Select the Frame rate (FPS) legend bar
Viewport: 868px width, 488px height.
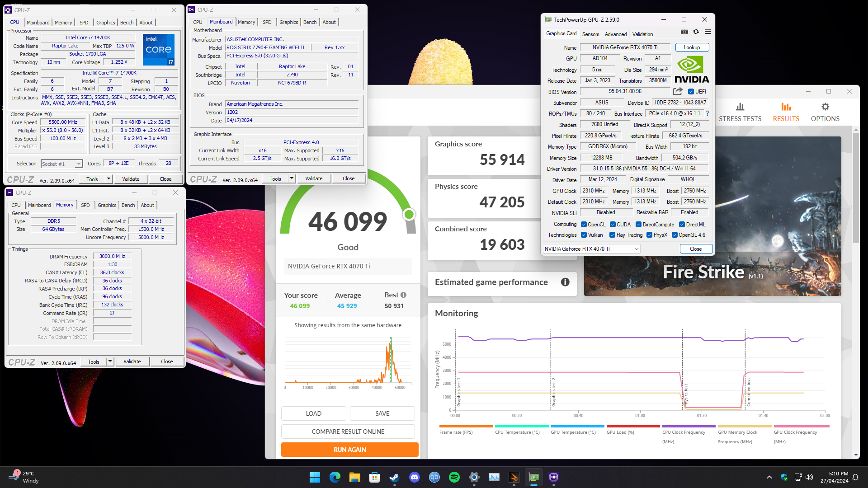click(x=466, y=426)
